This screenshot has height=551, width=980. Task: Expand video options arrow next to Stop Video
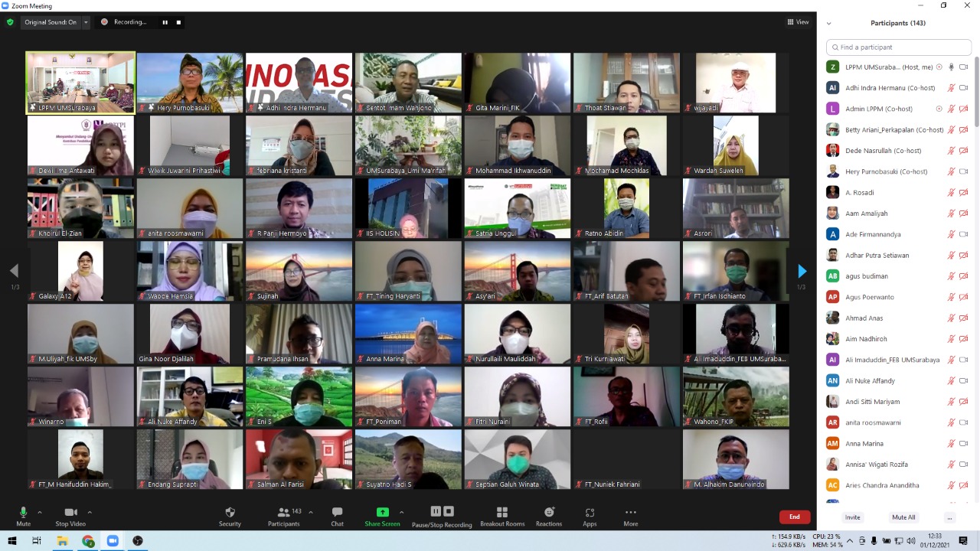pos(90,513)
